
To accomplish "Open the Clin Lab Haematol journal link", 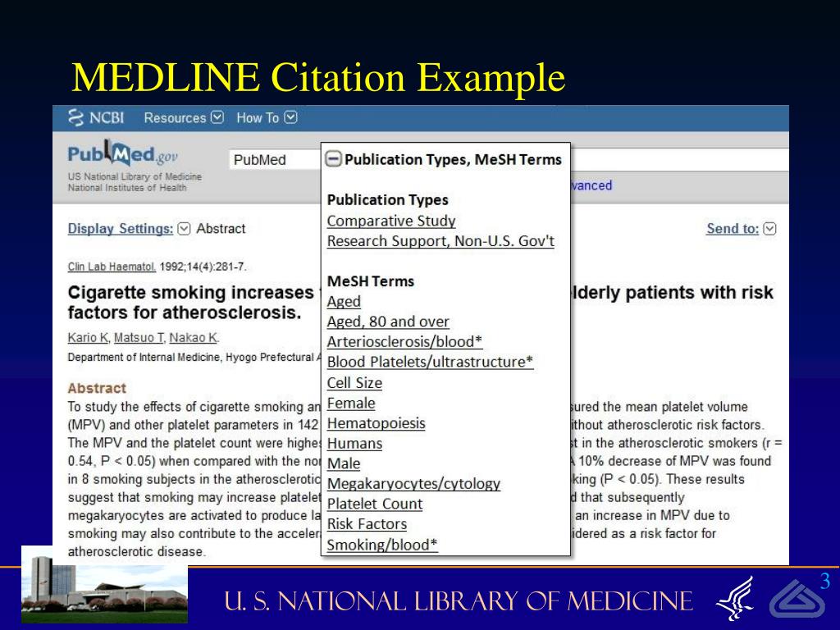I will click(x=112, y=267).
